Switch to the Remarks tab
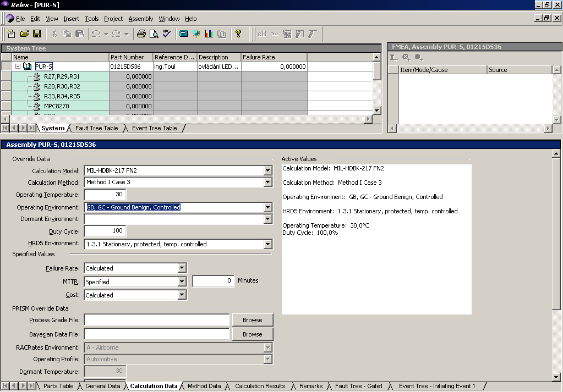 311,386
